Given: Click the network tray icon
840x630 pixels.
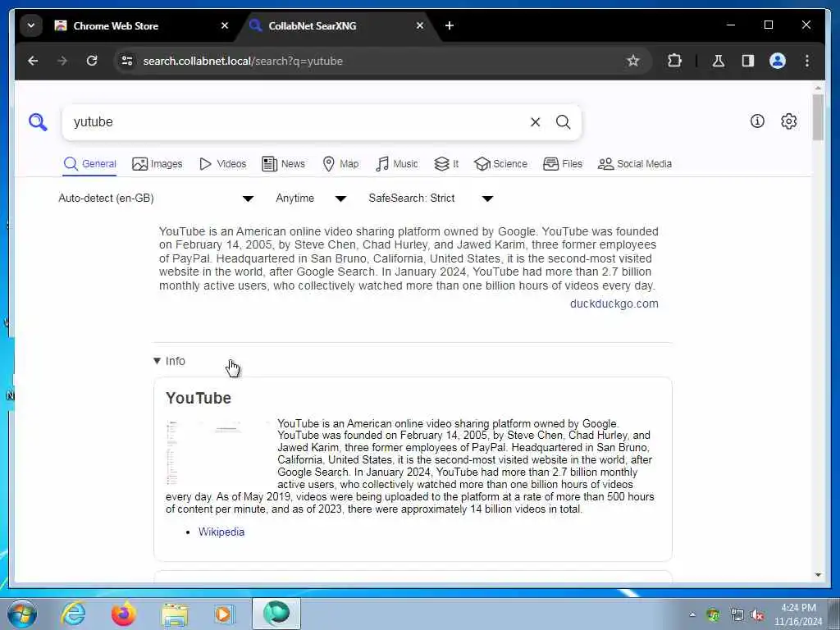Looking at the screenshot, I should [x=737, y=615].
